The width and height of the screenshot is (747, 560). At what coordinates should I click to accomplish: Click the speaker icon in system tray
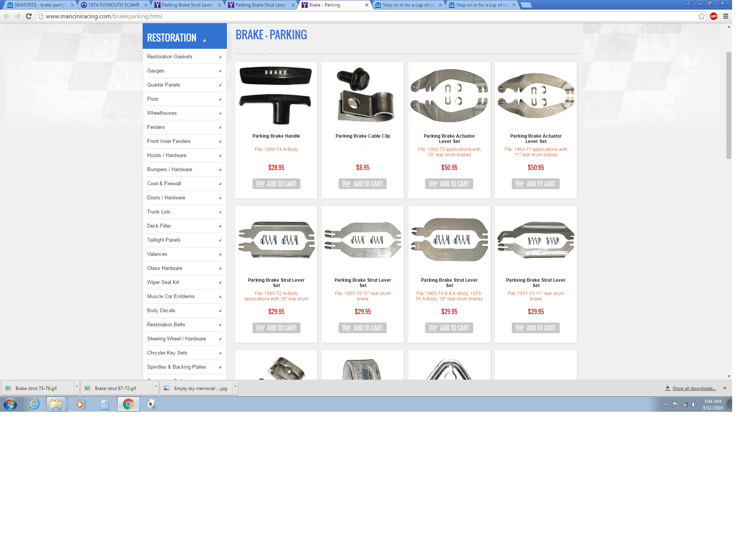[x=694, y=404]
